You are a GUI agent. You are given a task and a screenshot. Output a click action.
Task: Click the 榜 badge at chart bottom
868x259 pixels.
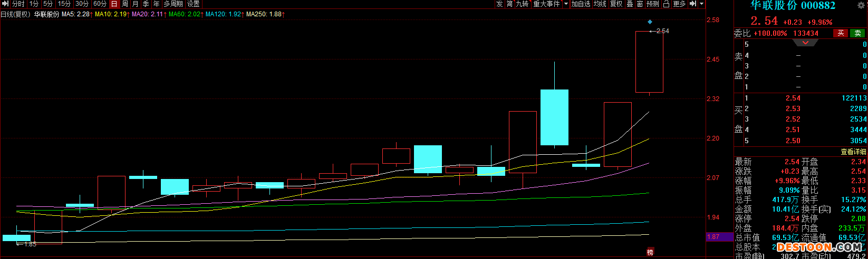click(x=650, y=252)
